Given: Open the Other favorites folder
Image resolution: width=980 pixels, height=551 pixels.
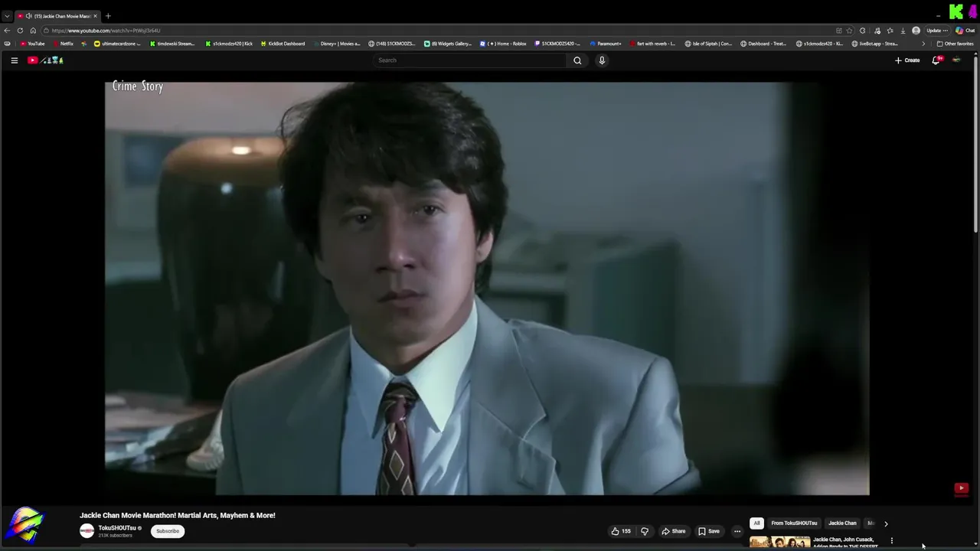Looking at the screenshot, I should click(x=955, y=44).
